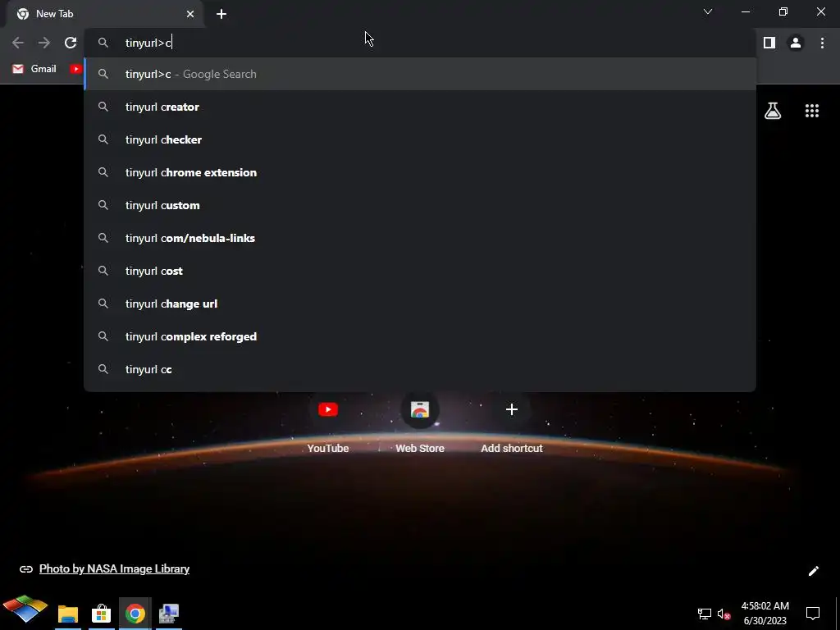
Task: Open the notification center icon
Action: pos(813,614)
